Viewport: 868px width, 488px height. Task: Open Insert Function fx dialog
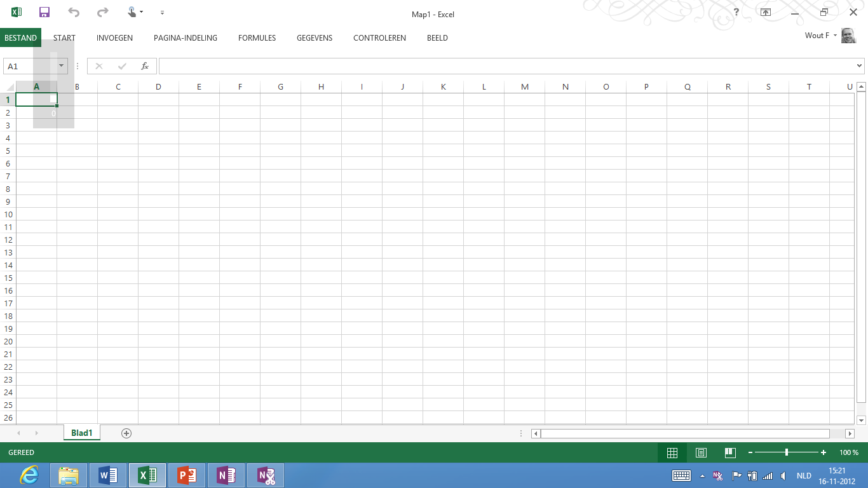tap(145, 66)
